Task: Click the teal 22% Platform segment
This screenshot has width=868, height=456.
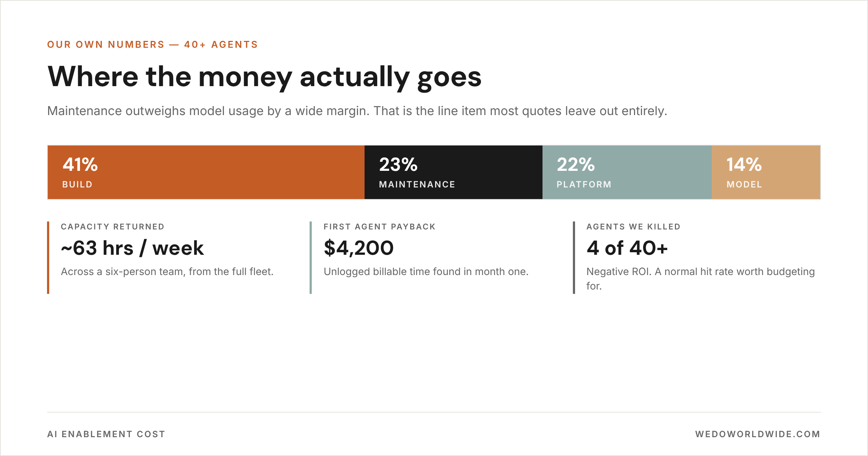Action: pos(627,172)
